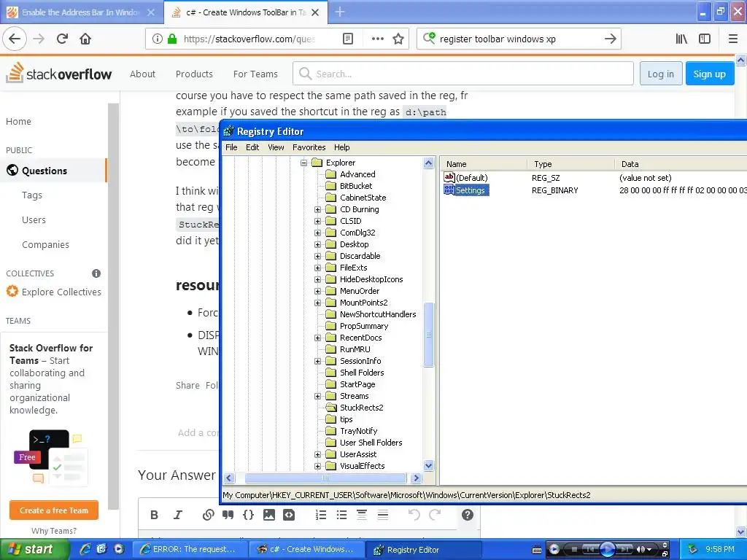Go to the Firefox home page
This screenshot has height=560, width=747.
coord(85,39)
